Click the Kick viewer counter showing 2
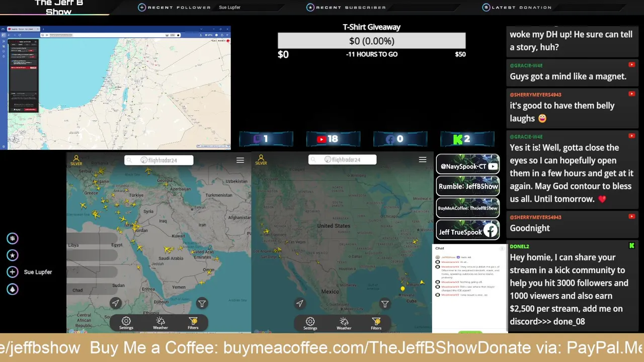 [467, 139]
